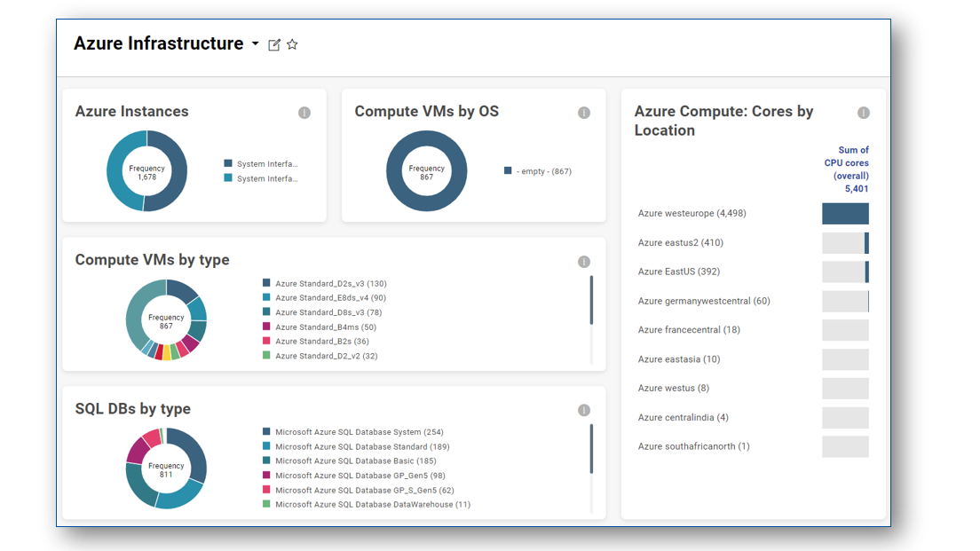The height and width of the screenshot is (551, 980).
Task: Select Azure westus (8) row
Action: coord(753,388)
